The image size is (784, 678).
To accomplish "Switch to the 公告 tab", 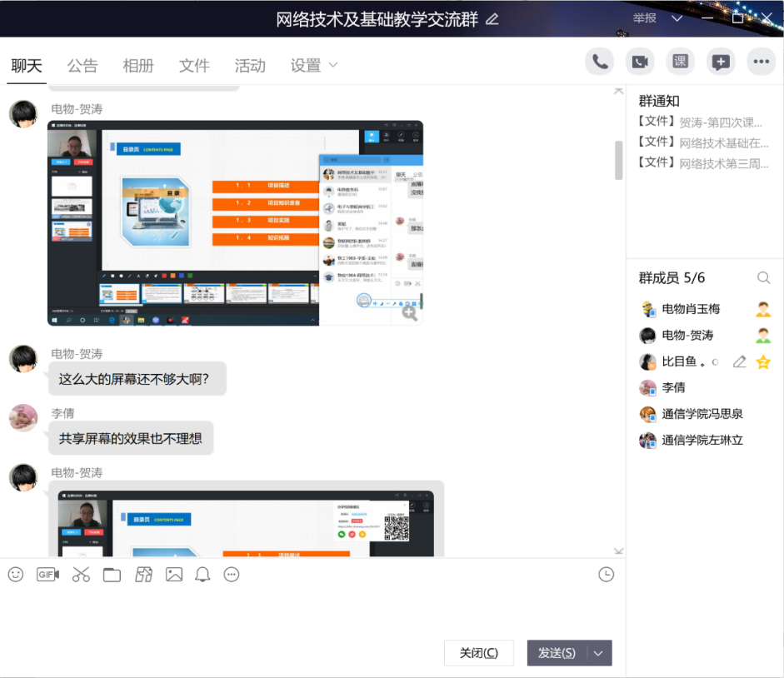I will pos(82,66).
